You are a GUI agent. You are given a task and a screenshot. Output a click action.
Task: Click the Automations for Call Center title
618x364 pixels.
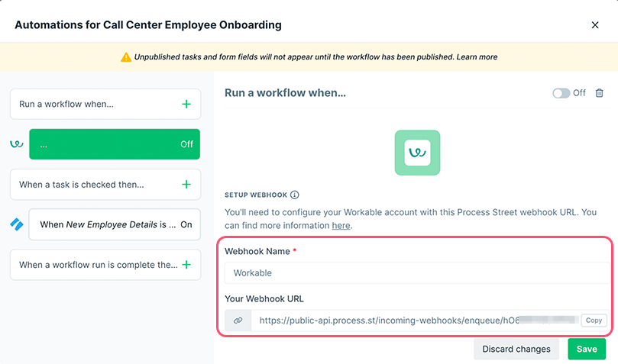coord(148,24)
